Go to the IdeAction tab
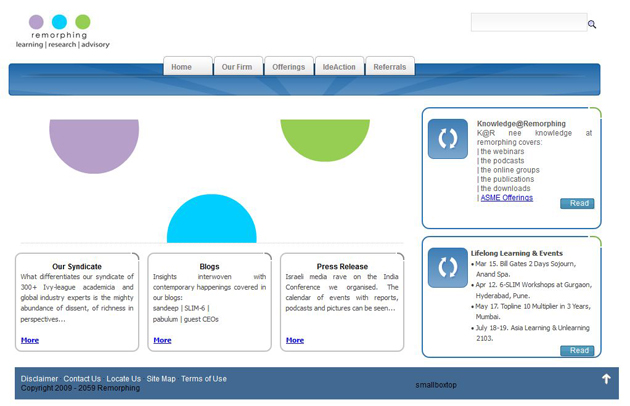 point(339,67)
